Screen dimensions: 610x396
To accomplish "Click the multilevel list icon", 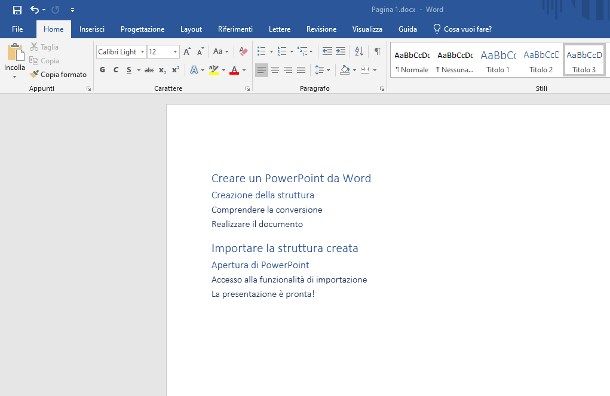I will pos(303,51).
